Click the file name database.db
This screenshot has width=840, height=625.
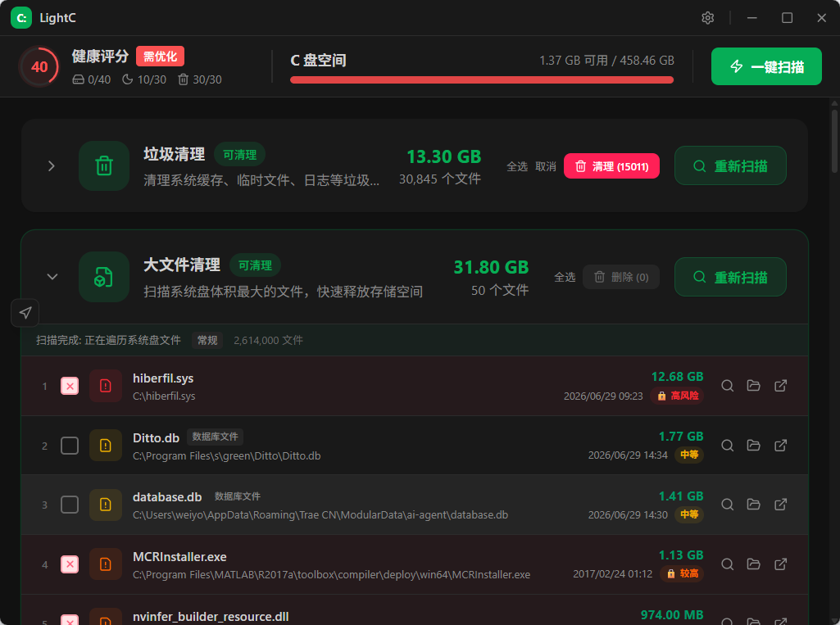coord(167,497)
